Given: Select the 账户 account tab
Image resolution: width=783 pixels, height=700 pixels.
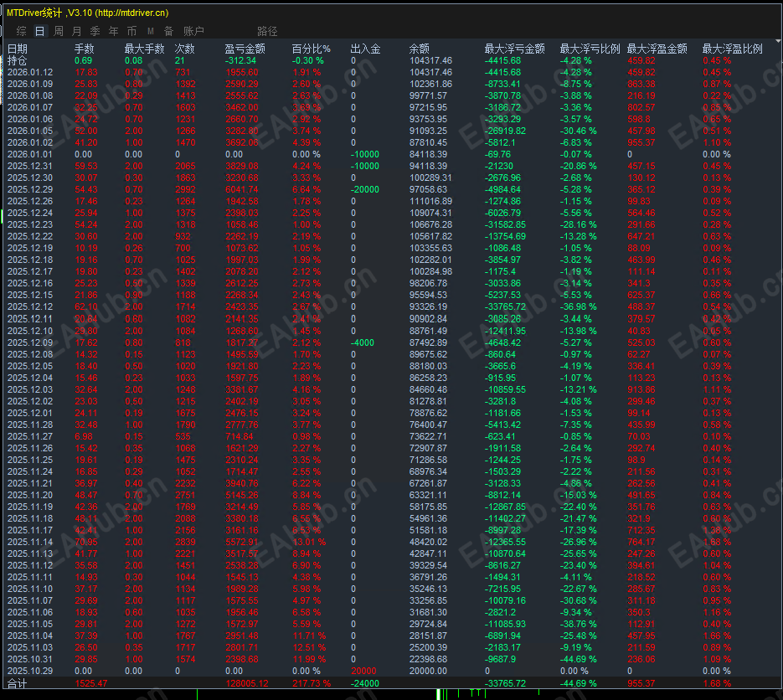Looking at the screenshot, I should (193, 32).
